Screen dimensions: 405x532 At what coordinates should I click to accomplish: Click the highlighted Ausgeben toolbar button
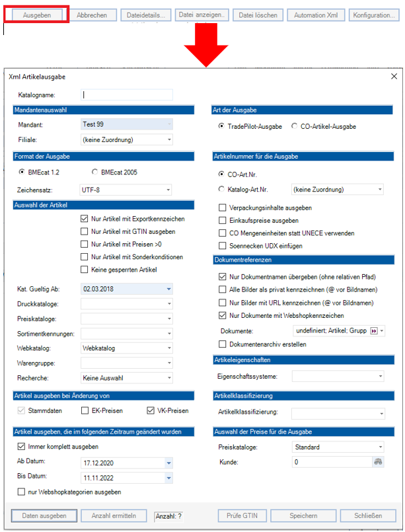coord(36,13)
